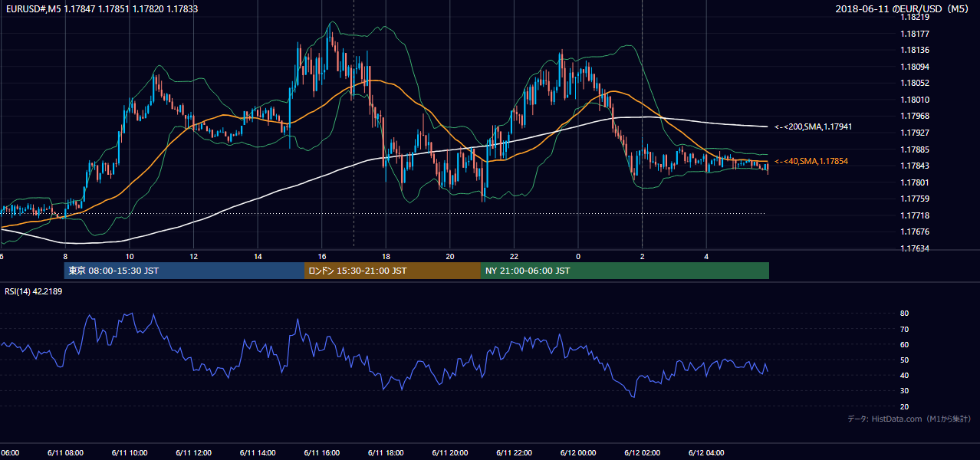Click hour tick 8 under the price chart
This screenshot has width=980, height=460.
point(65,256)
